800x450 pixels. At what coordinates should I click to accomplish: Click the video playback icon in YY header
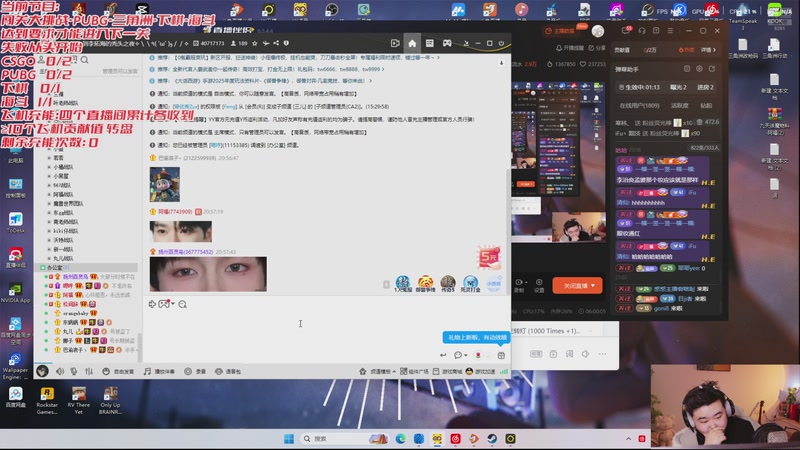tap(395, 43)
